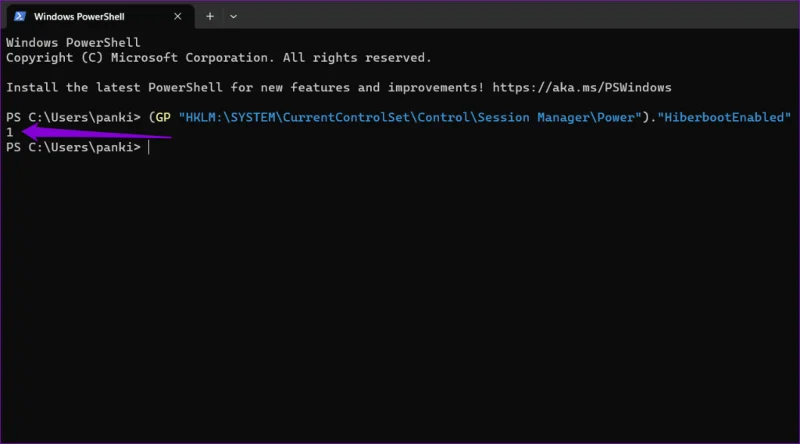This screenshot has height=444, width=800.
Task: Place the cursor at the active prompt line
Action: coord(149,147)
